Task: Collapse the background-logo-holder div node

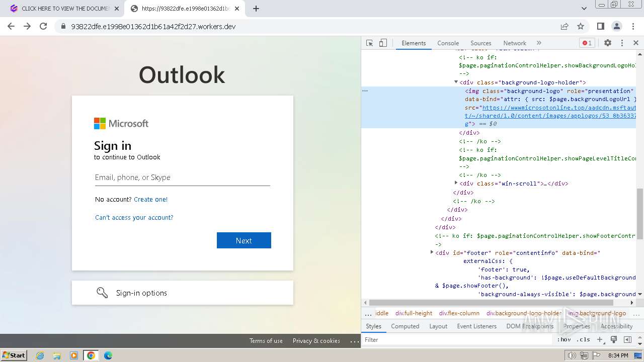Action: [456, 82]
